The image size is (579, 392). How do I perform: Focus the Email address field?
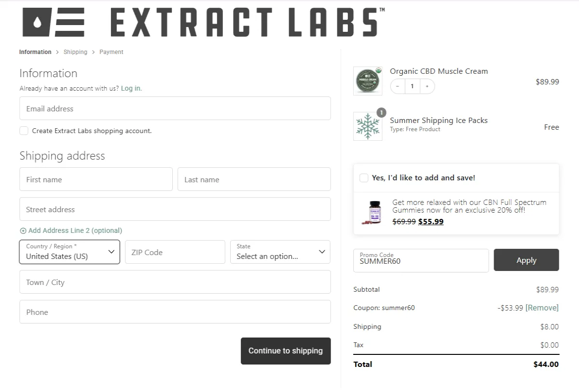pyautogui.click(x=175, y=108)
